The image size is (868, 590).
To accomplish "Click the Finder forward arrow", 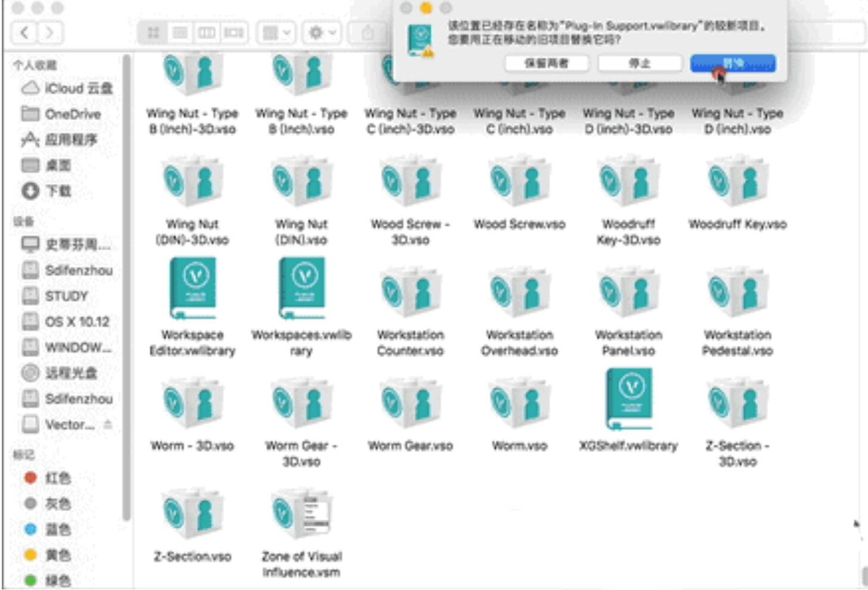I will tap(50, 32).
